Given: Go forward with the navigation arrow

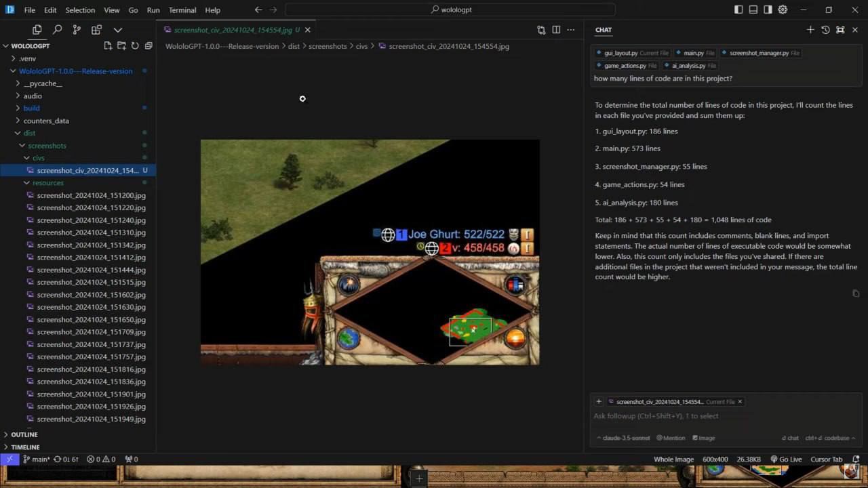Looking at the screenshot, I should [x=273, y=9].
